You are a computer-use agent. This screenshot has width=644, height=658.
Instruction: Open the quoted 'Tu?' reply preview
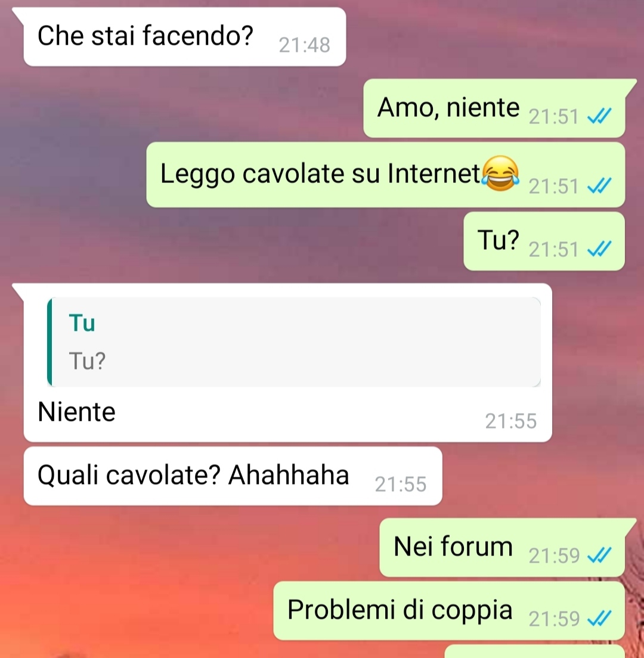coord(294,342)
